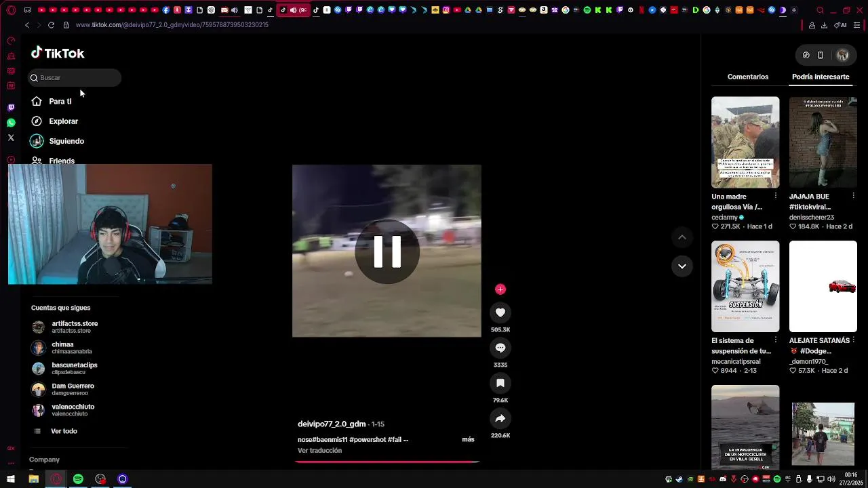Open browser easy setup sliders icon

pos(857,25)
